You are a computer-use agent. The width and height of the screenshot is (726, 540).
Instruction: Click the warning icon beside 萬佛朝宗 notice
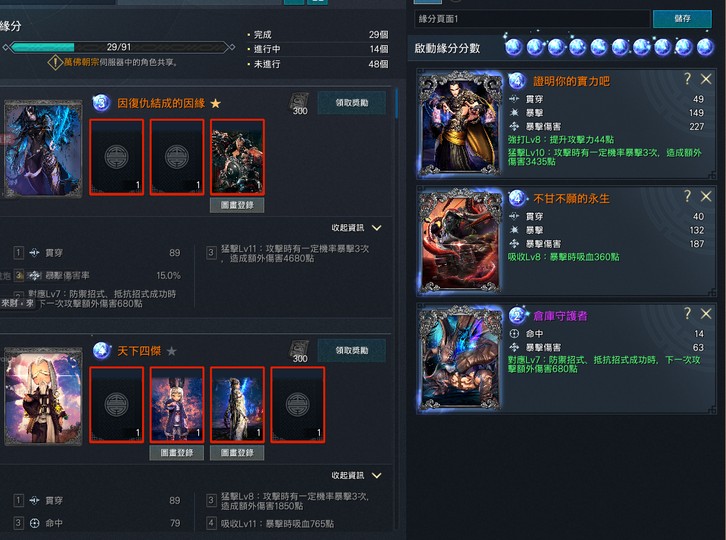point(55,62)
